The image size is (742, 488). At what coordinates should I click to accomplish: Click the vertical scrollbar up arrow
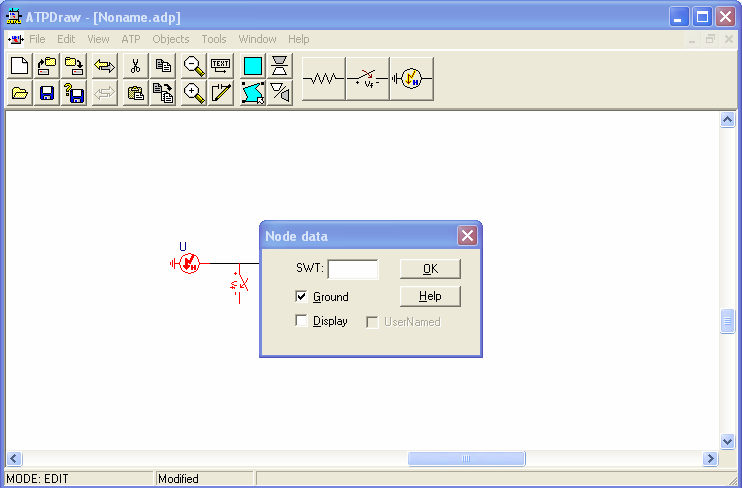(727, 119)
